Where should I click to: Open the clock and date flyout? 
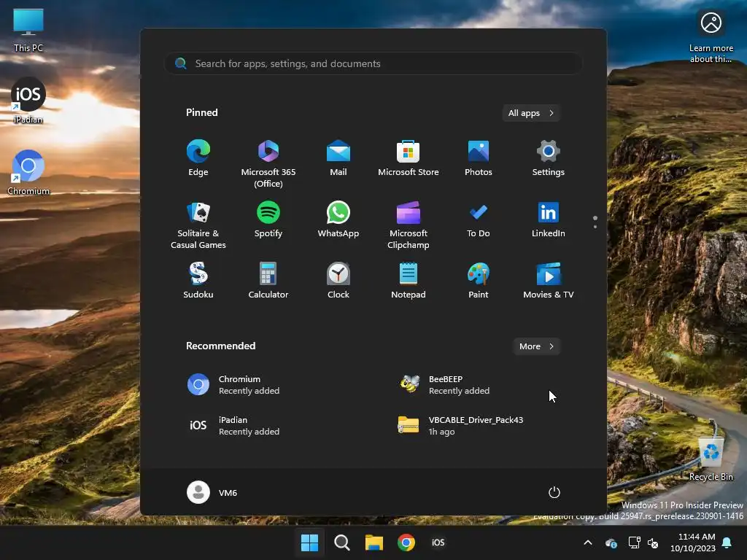coord(693,542)
